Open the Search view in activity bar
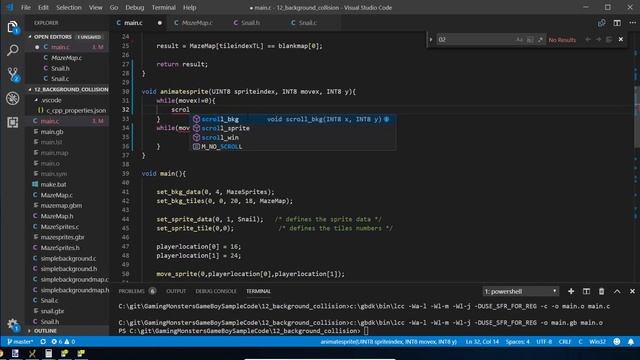 coord(13,51)
